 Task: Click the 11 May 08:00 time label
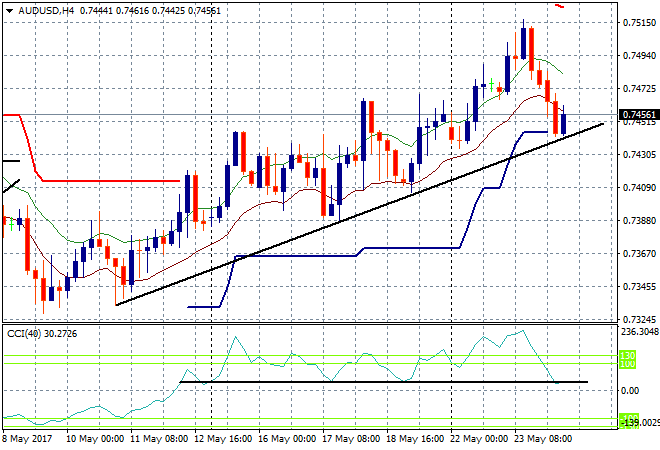click(159, 439)
